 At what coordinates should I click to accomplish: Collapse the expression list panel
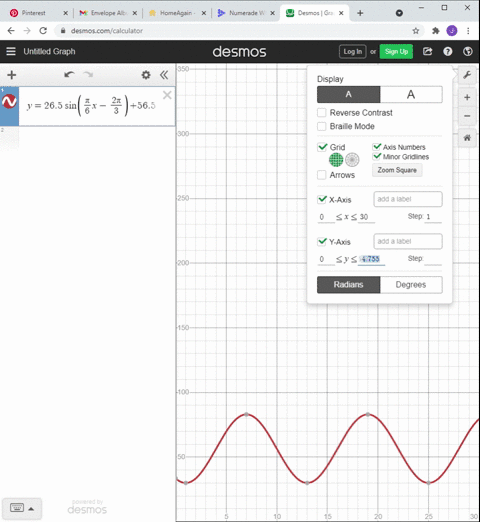164,75
